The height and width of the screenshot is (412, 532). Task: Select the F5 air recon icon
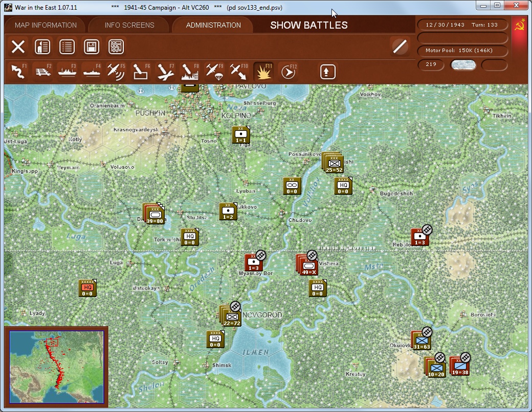pos(116,72)
